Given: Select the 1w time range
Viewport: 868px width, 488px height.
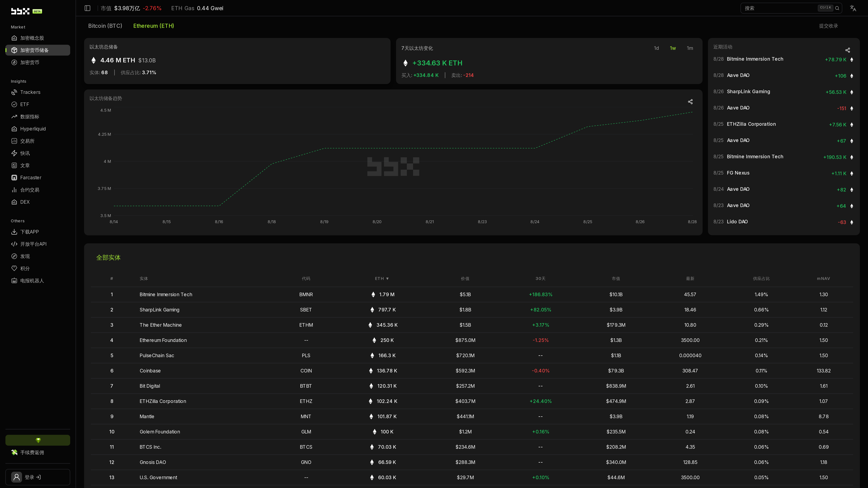Looking at the screenshot, I should [673, 48].
